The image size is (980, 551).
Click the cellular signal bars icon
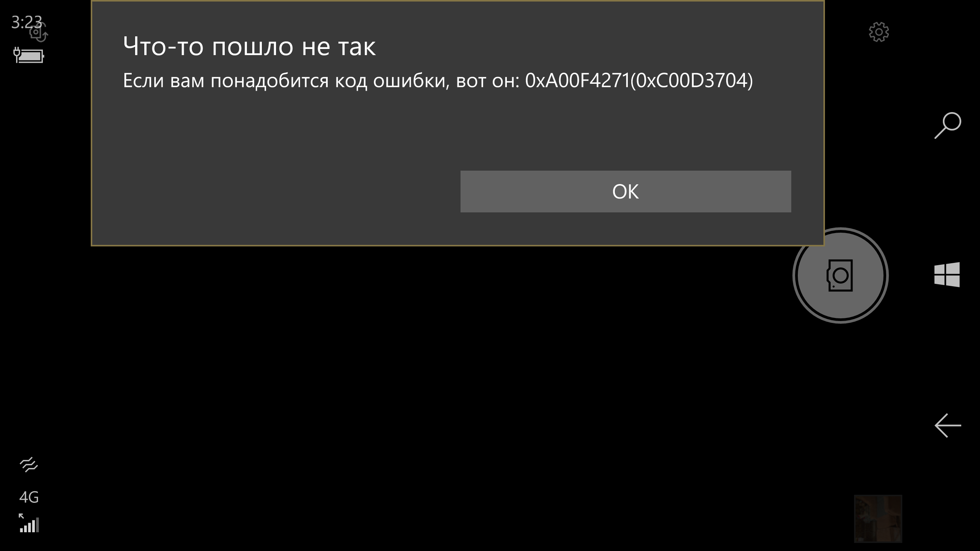[x=29, y=523]
